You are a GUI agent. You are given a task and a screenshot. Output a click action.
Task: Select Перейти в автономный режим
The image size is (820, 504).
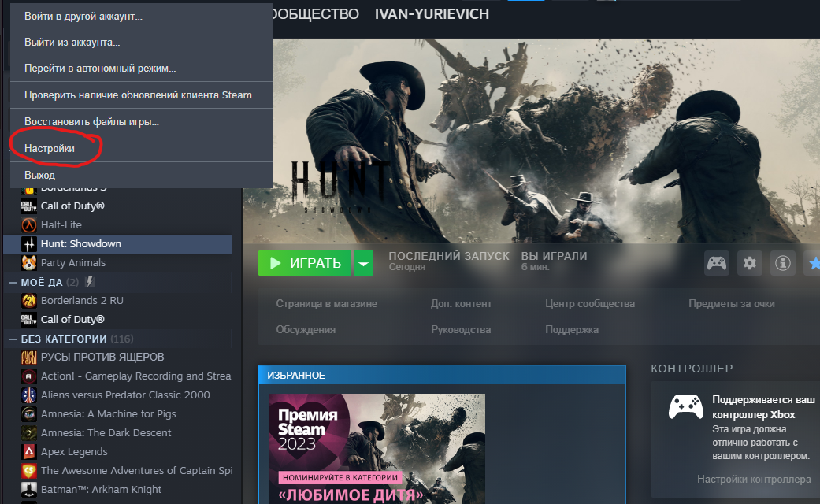pos(141,68)
